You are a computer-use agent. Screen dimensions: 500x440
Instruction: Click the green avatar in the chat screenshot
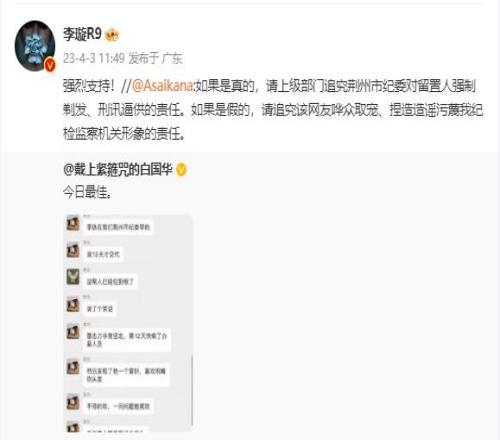coord(73,277)
